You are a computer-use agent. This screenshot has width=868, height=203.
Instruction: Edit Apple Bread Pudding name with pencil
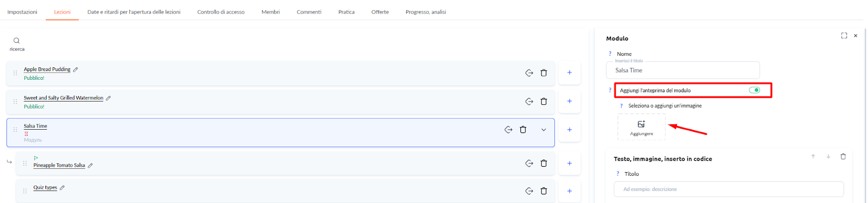click(75, 69)
